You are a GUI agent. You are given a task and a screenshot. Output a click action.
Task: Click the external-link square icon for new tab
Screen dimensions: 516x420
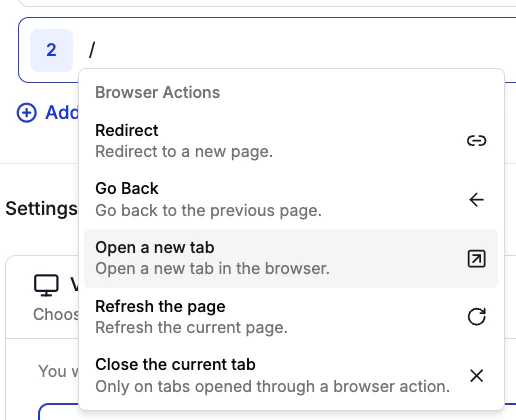point(476,259)
